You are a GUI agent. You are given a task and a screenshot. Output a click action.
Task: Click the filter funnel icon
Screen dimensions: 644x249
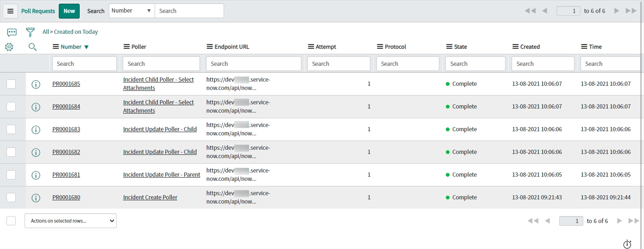30,32
